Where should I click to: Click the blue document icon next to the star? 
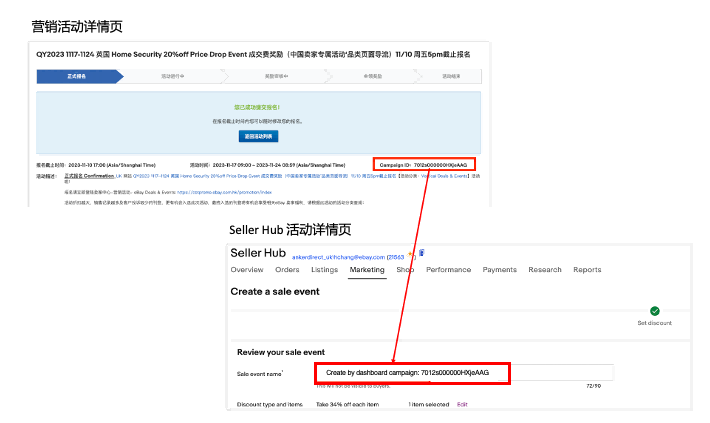click(422, 253)
